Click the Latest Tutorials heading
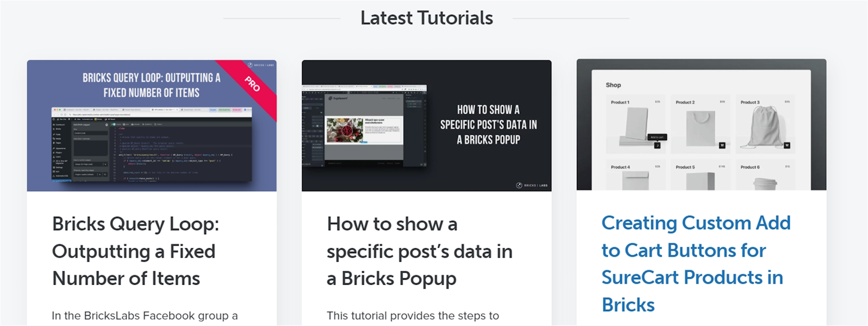The height and width of the screenshot is (326, 868). point(426,18)
